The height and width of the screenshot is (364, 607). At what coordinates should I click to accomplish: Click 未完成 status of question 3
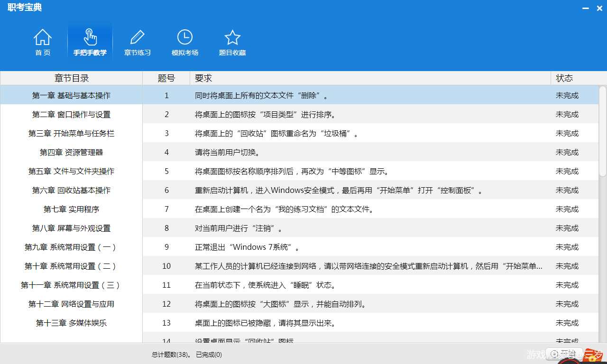coord(567,133)
